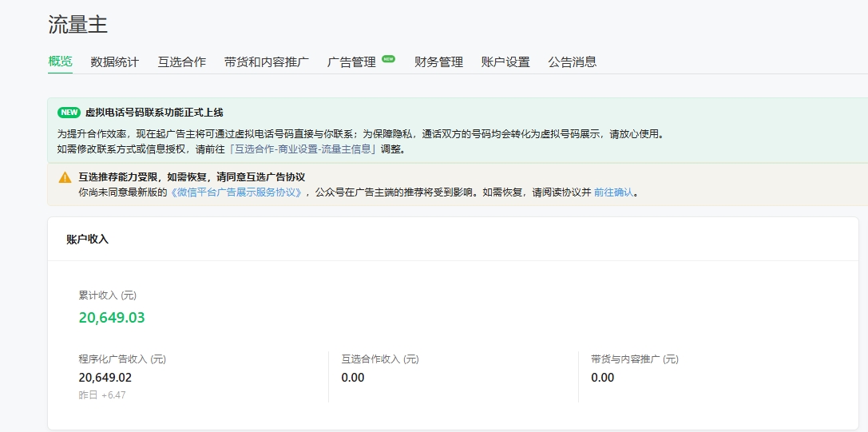Viewport: 868px width, 432px height.
Task: View the 公告消息 tab
Action: [x=572, y=61]
